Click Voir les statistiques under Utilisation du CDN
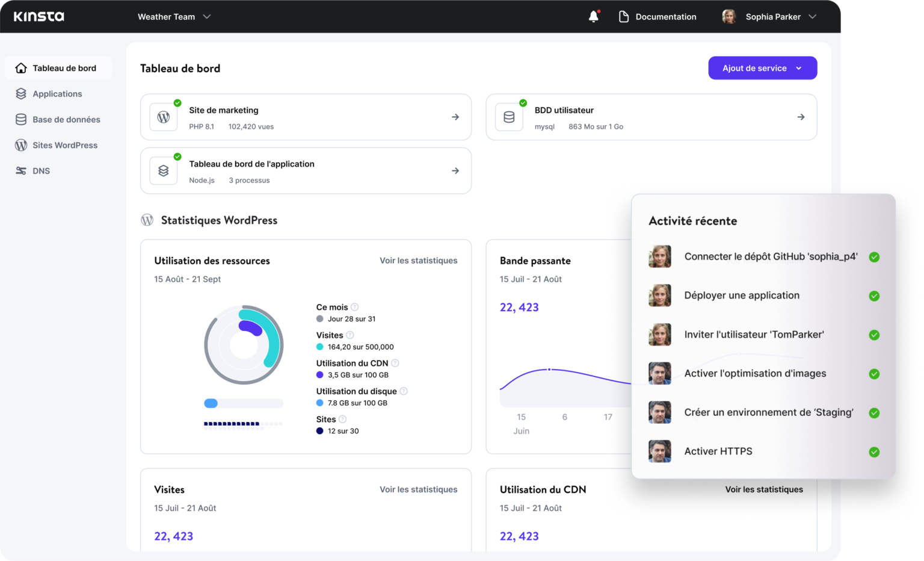 click(x=763, y=489)
